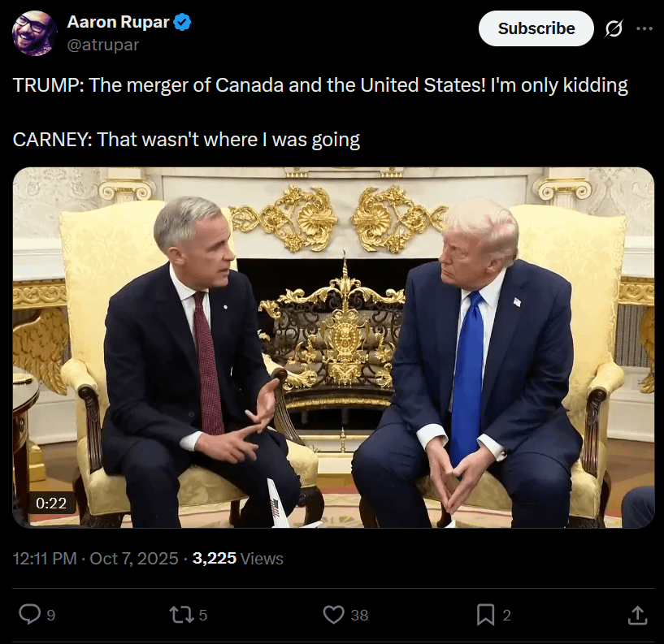Like the tweet with the heart icon
Image resolution: width=664 pixels, height=644 pixels.
pos(334,615)
